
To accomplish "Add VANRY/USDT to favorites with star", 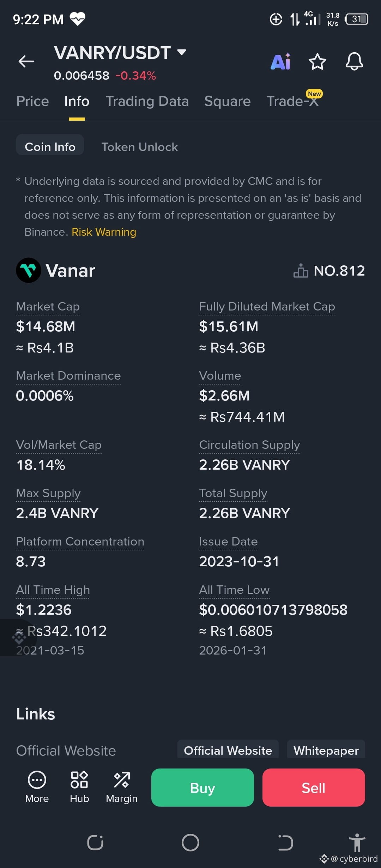I will 317,62.
